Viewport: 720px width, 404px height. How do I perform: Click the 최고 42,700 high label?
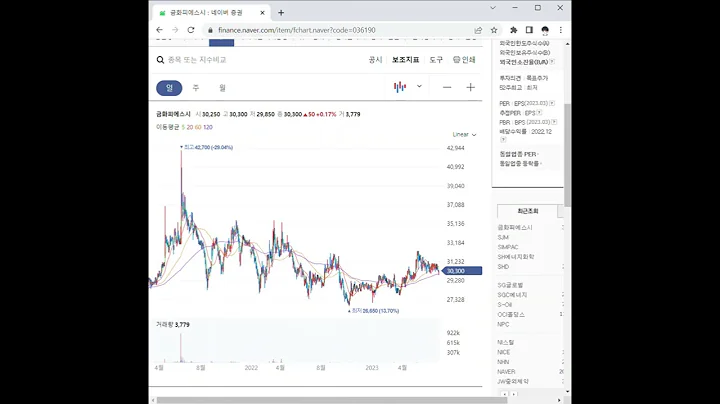[206, 147]
